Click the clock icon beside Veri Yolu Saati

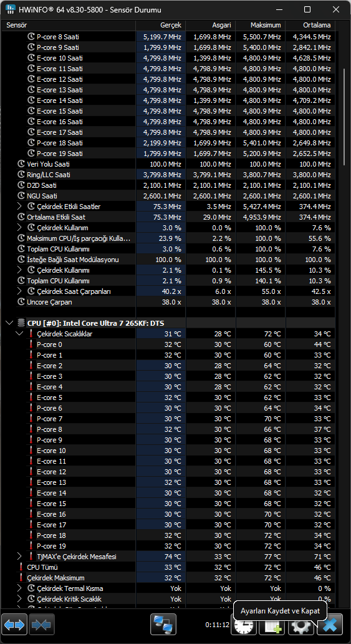point(21,164)
